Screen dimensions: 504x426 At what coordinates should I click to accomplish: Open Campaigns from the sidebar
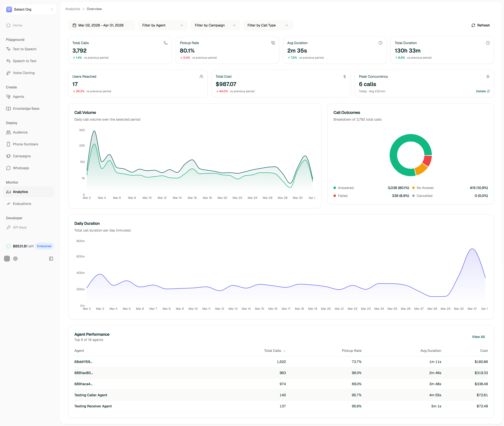pyautogui.click(x=22, y=156)
